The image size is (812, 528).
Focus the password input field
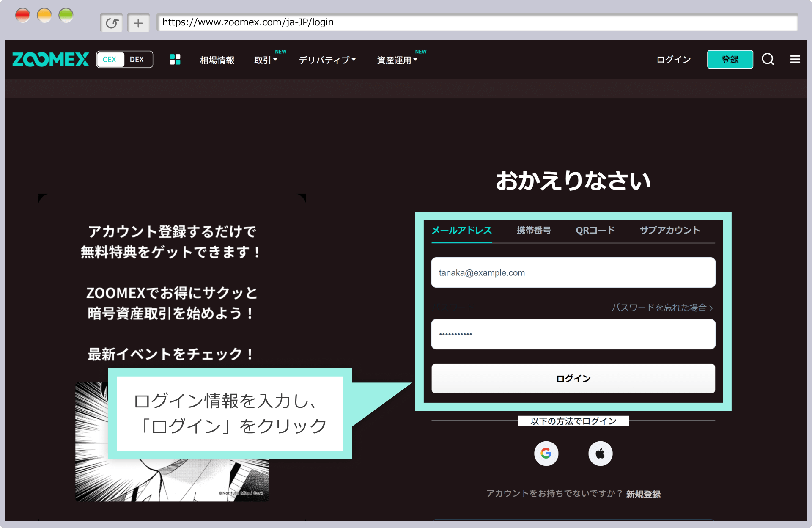573,334
